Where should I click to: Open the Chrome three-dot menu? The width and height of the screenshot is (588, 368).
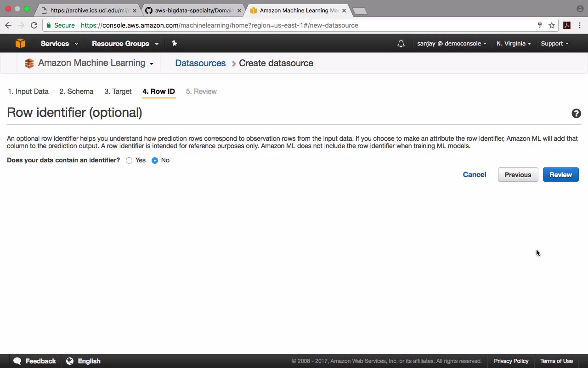[x=580, y=25]
